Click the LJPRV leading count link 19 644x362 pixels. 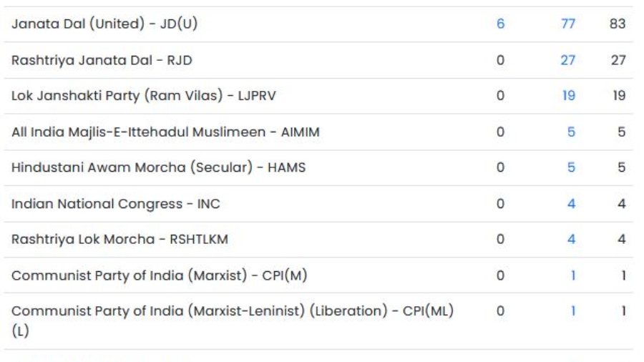point(570,96)
